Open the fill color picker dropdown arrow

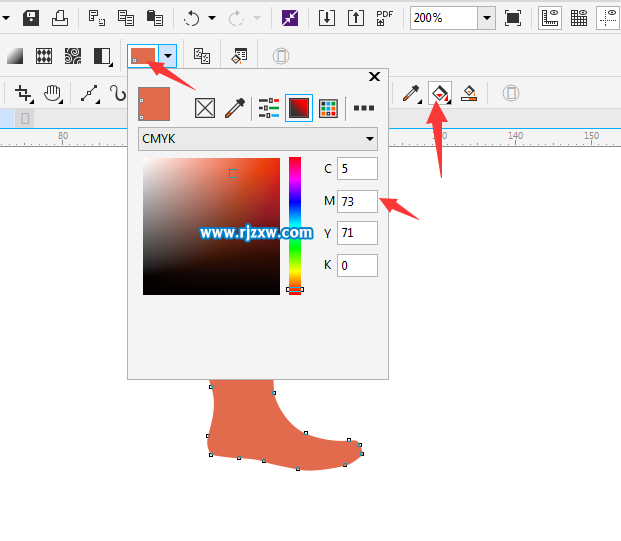(168, 56)
